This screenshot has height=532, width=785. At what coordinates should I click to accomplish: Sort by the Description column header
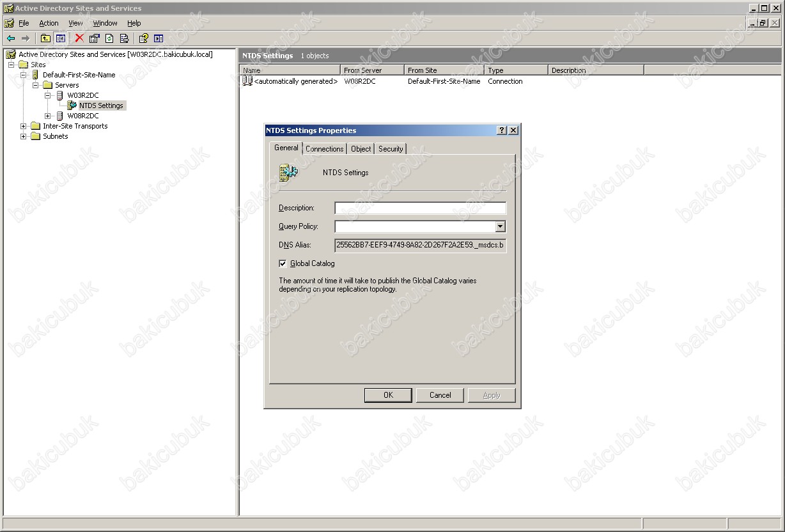pyautogui.click(x=596, y=70)
